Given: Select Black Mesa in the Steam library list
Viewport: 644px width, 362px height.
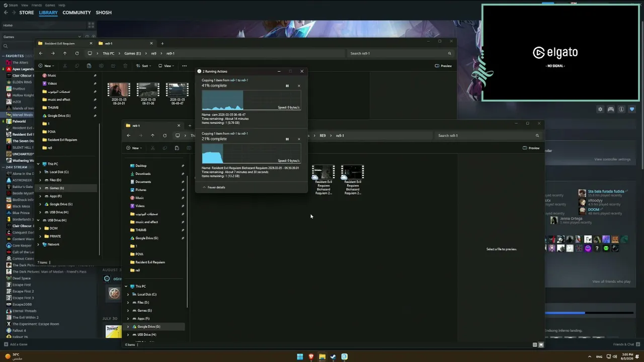Looking at the screenshot, I should 21,206.
